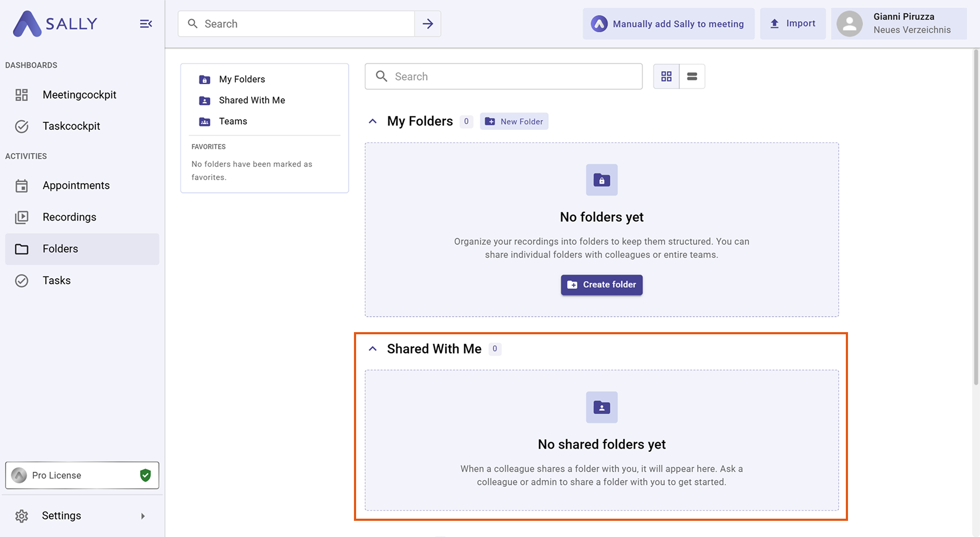Click the lock folder icon in empty state

[601, 180]
